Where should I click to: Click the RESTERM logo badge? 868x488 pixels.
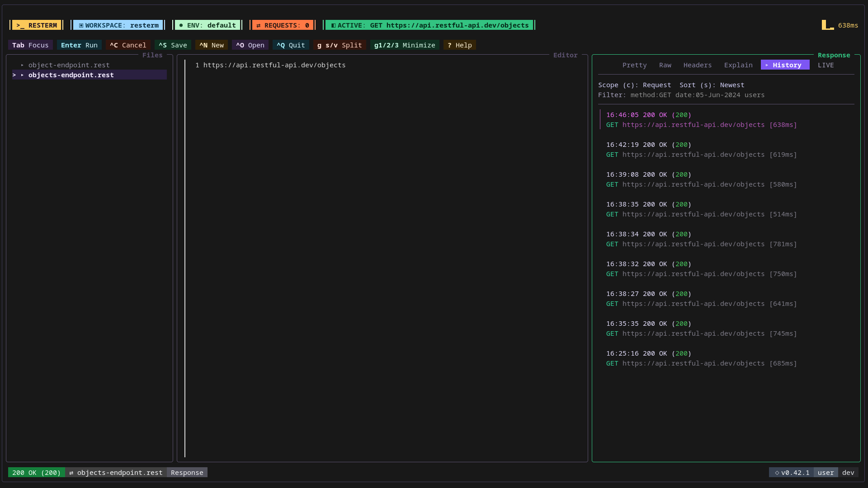click(x=37, y=25)
